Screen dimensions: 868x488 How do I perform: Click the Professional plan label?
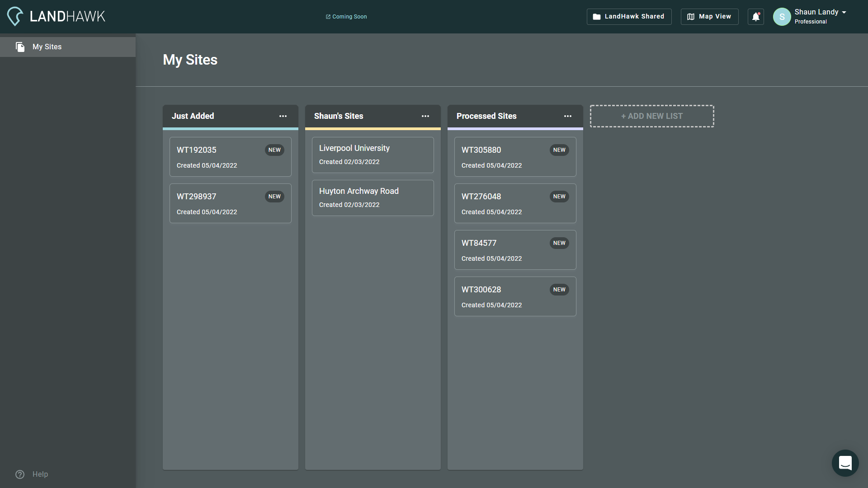pos(811,22)
